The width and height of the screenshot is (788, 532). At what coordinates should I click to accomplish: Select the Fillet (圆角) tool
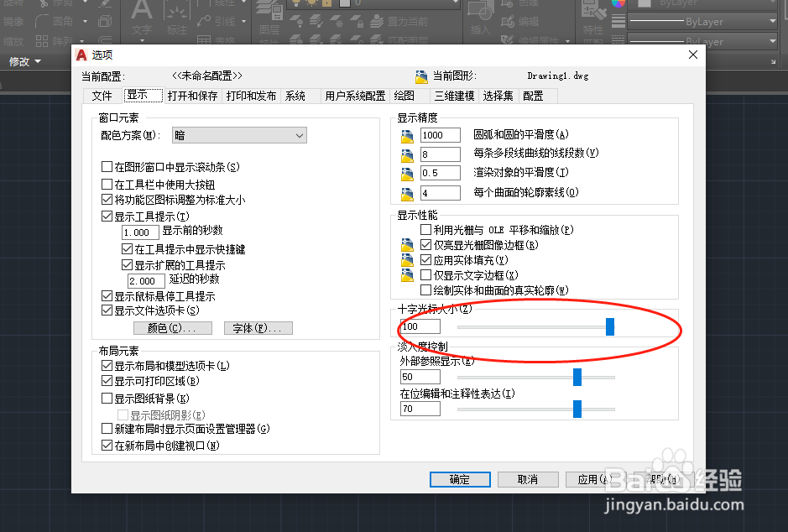click(59, 22)
